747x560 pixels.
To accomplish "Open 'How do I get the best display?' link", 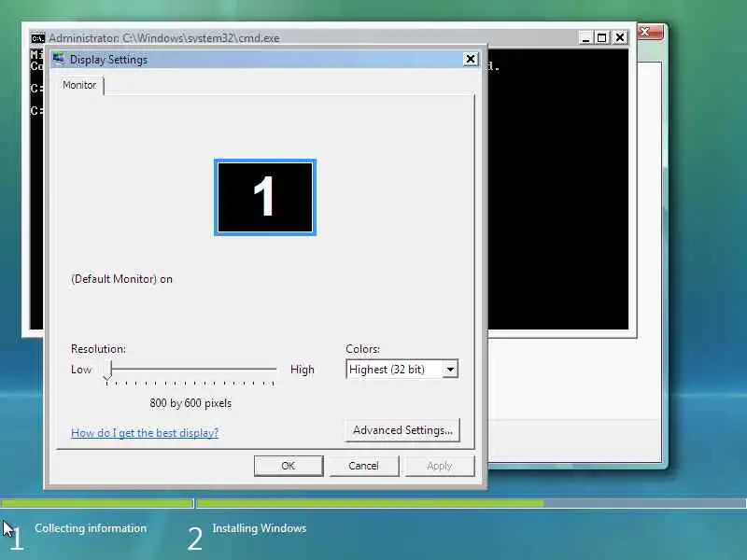I will 145,433.
